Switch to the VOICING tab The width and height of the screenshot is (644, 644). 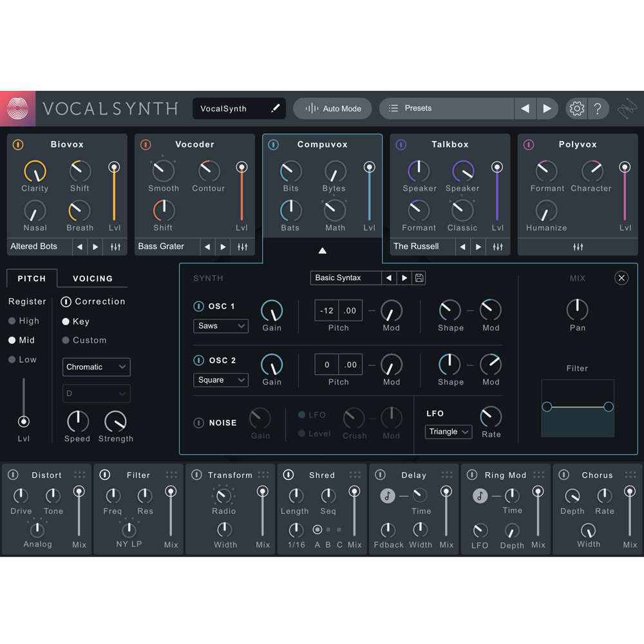pos(93,278)
